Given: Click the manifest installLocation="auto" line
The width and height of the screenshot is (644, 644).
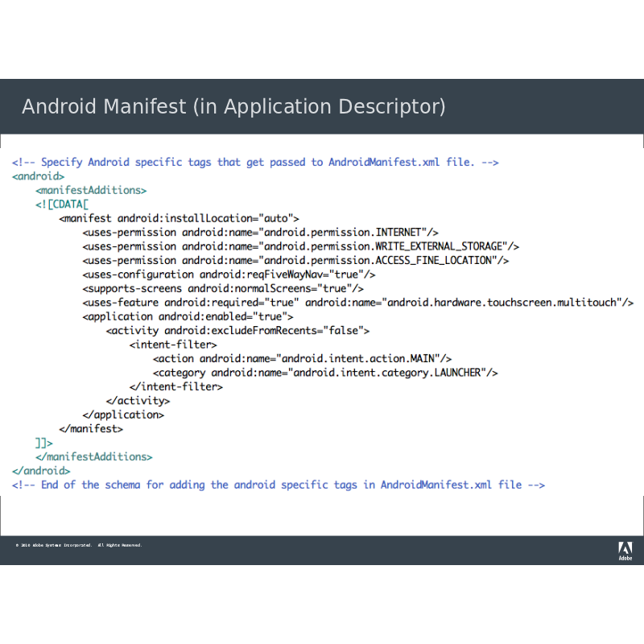Looking at the screenshot, I should pyautogui.click(x=179, y=218).
